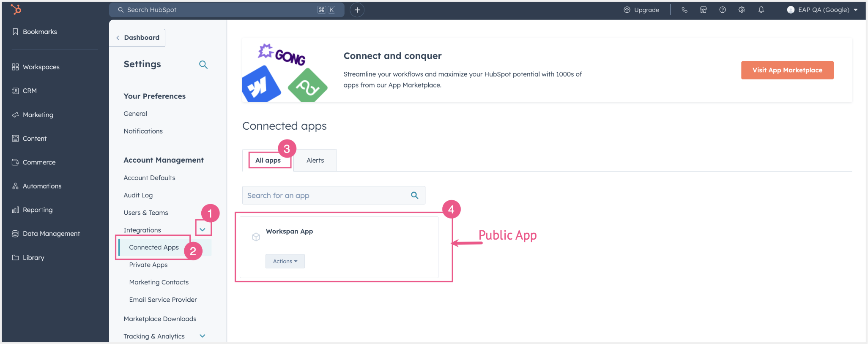Viewport: 868px width, 344px height.
Task: Open the HubSpot sprocket home icon
Action: tap(16, 9)
